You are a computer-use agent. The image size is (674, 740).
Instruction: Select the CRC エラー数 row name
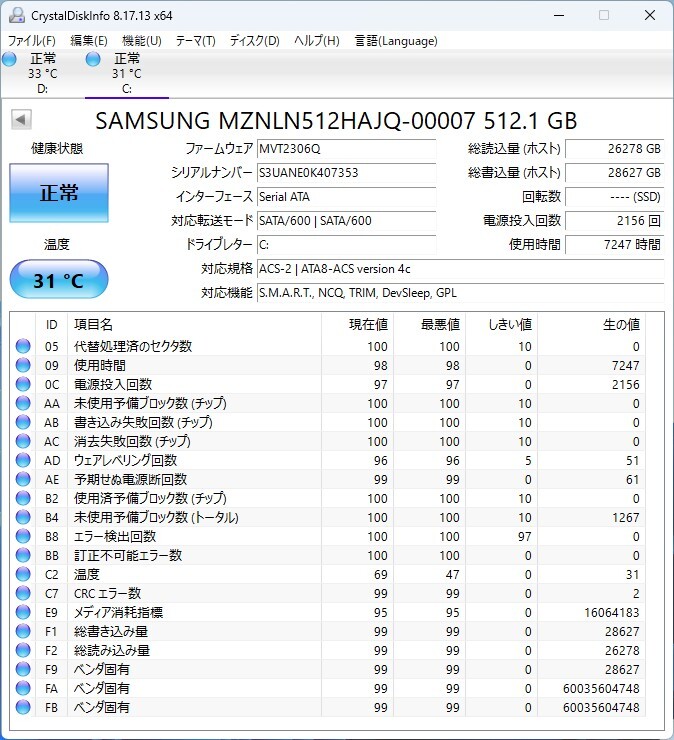tap(108, 593)
